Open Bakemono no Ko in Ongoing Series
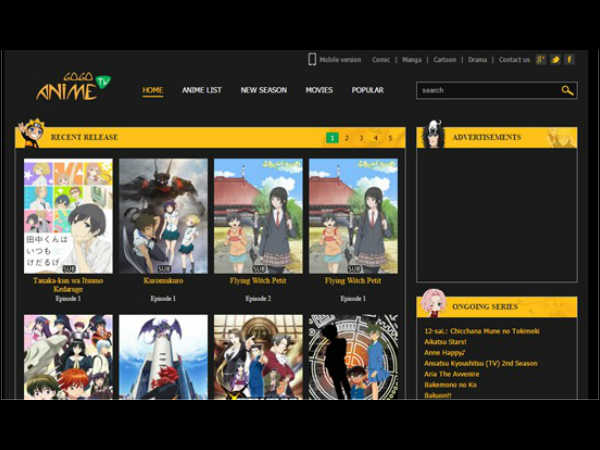The image size is (600, 450). point(450,385)
